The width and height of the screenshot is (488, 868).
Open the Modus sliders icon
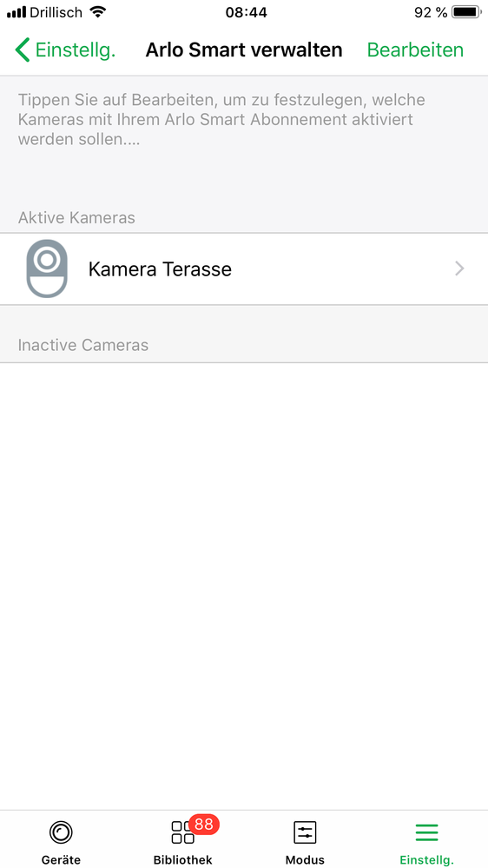[305, 832]
